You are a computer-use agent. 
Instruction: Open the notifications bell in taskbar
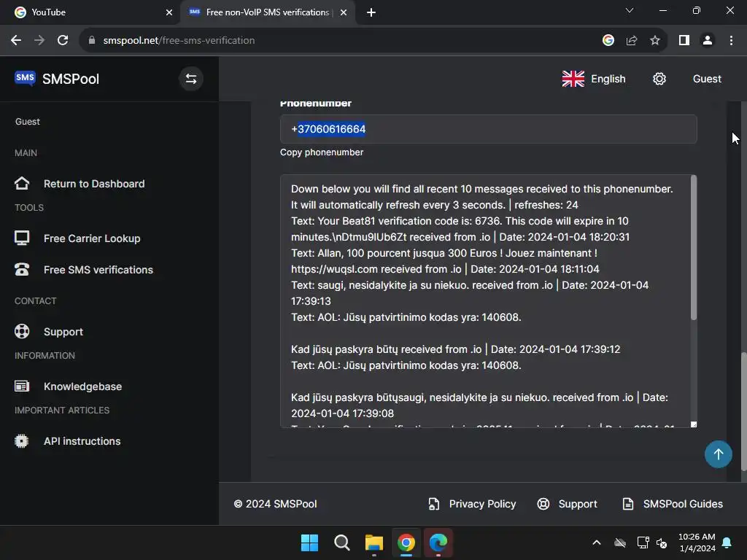[x=727, y=542]
